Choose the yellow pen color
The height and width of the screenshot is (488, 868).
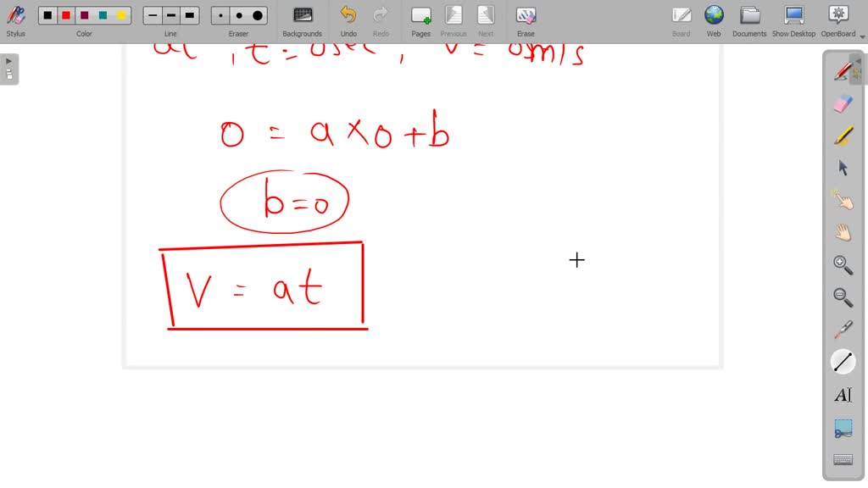[121, 15]
